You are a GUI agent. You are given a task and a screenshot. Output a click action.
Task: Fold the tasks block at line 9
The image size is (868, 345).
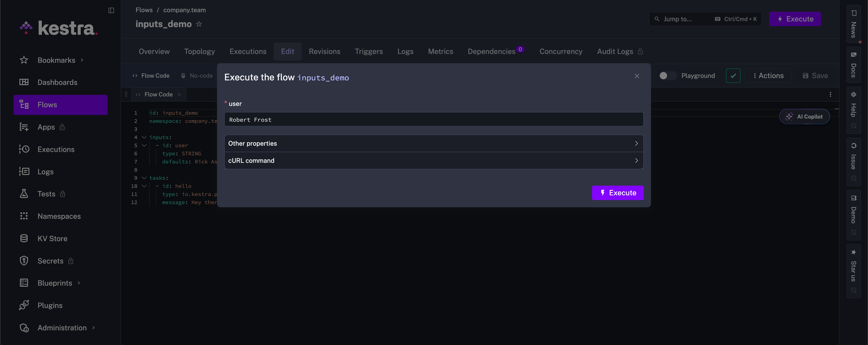pos(144,178)
